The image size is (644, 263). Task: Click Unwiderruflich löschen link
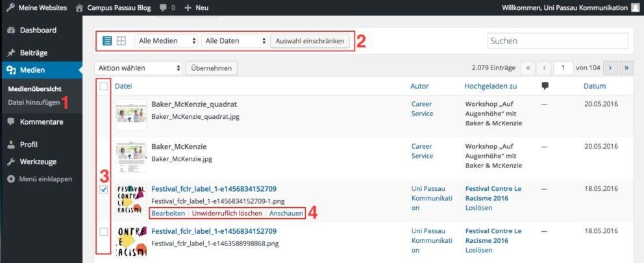pos(227,213)
